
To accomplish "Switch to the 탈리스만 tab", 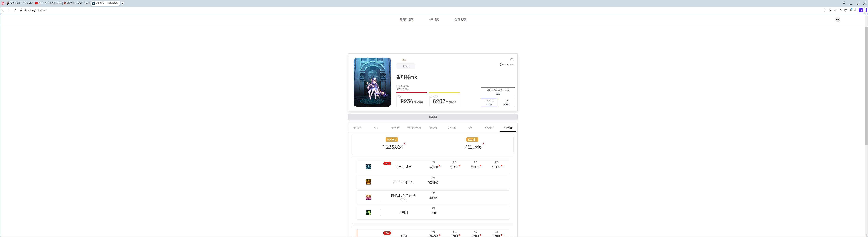I will [451, 128].
